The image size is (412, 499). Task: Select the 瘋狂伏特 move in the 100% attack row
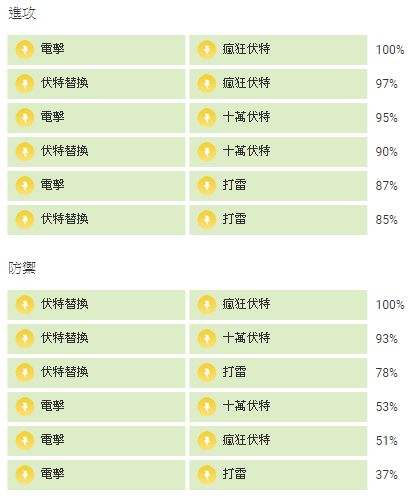278,50
